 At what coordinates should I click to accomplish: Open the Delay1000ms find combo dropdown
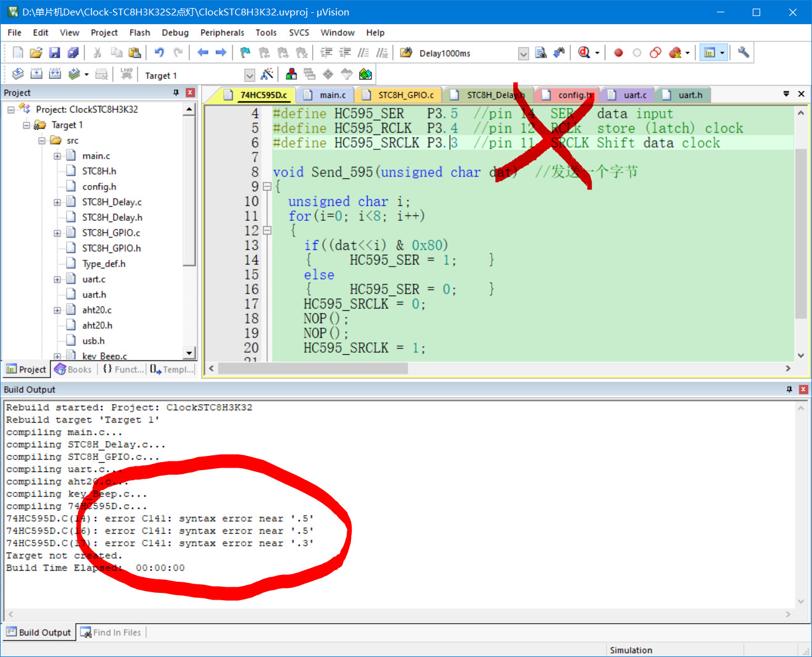tap(523, 54)
